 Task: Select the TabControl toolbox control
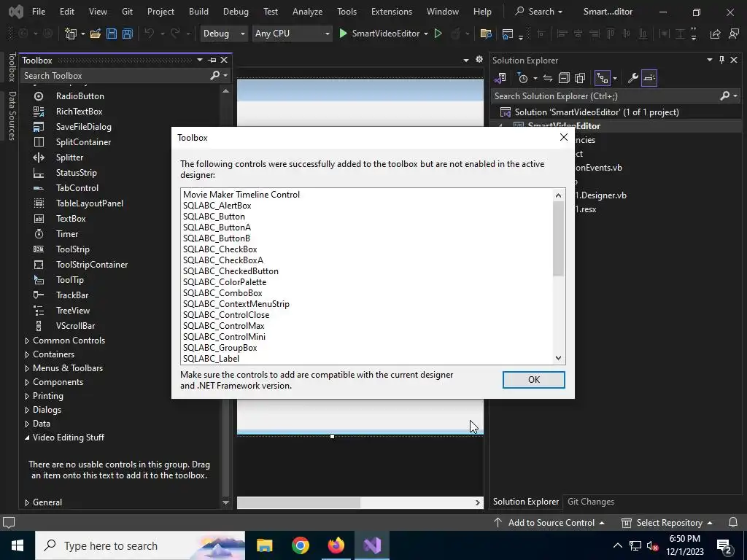[77, 187]
